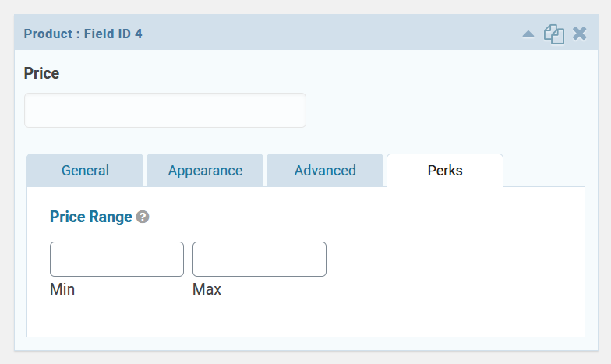Collapse the Product field settings with the arrow
The height and width of the screenshot is (364, 611).
pos(528,34)
